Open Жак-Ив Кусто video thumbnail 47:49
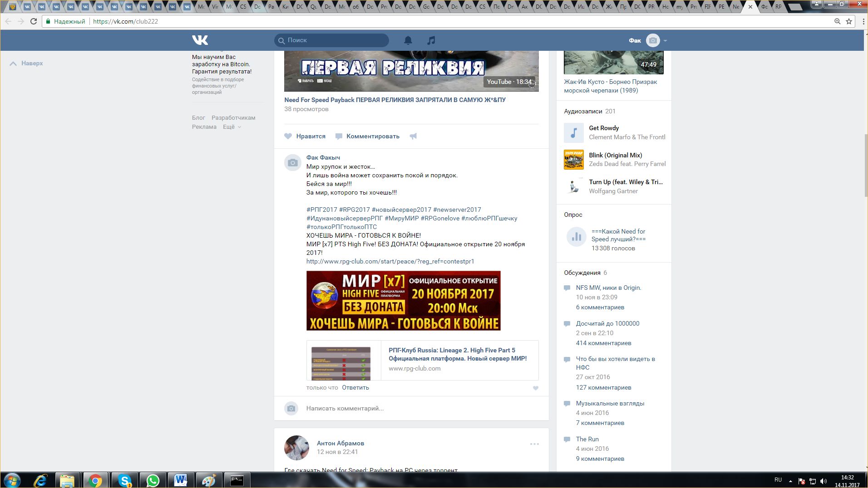Viewport: 868px width, 488px height. pyautogui.click(x=613, y=63)
